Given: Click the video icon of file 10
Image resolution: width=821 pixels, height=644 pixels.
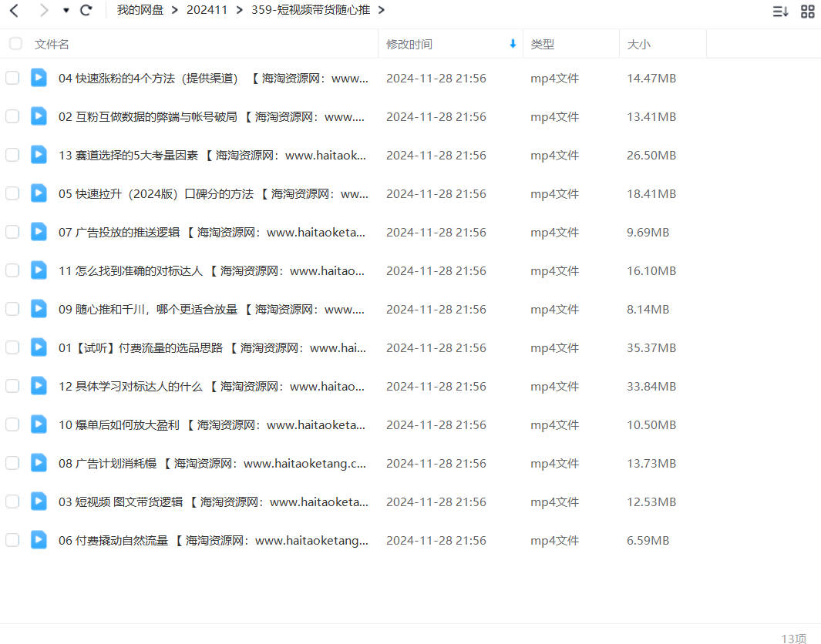Looking at the screenshot, I should point(39,424).
